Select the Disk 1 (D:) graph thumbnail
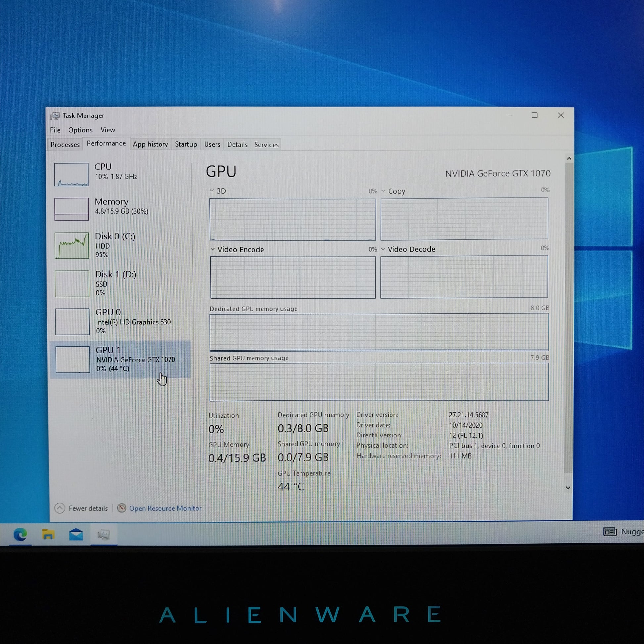The image size is (644, 644). [x=72, y=284]
